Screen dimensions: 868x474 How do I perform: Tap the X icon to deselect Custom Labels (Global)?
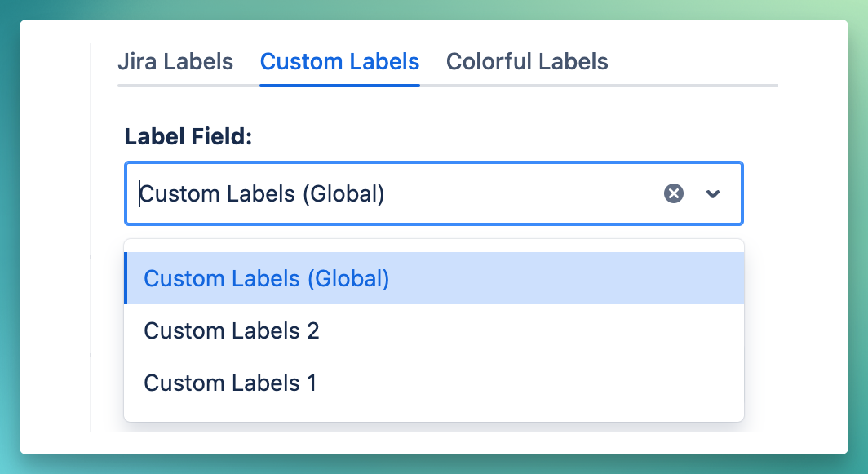[672, 193]
